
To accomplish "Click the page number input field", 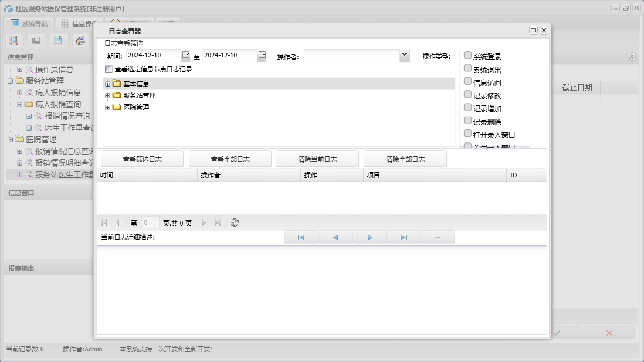I will (x=150, y=223).
